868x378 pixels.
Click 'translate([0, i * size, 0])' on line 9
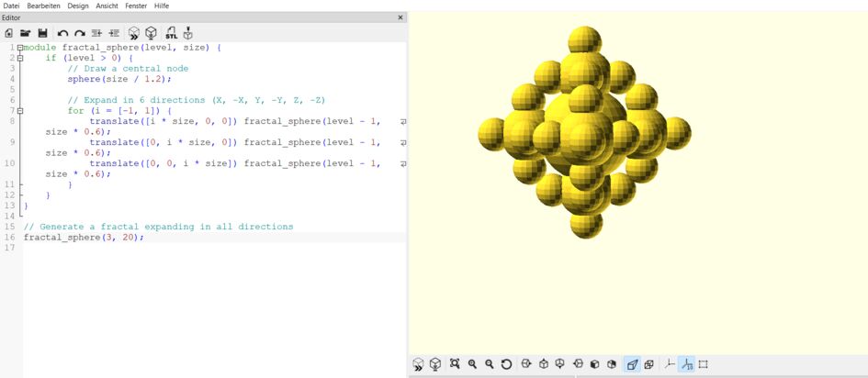point(163,142)
